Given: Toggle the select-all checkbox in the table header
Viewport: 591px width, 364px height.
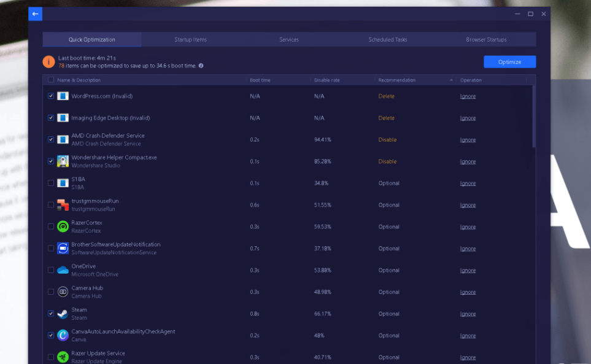Looking at the screenshot, I should [x=51, y=80].
